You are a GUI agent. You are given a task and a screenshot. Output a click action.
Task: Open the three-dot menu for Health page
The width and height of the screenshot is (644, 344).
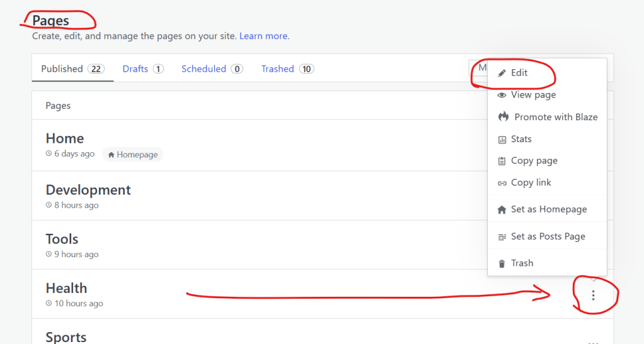[x=593, y=295]
